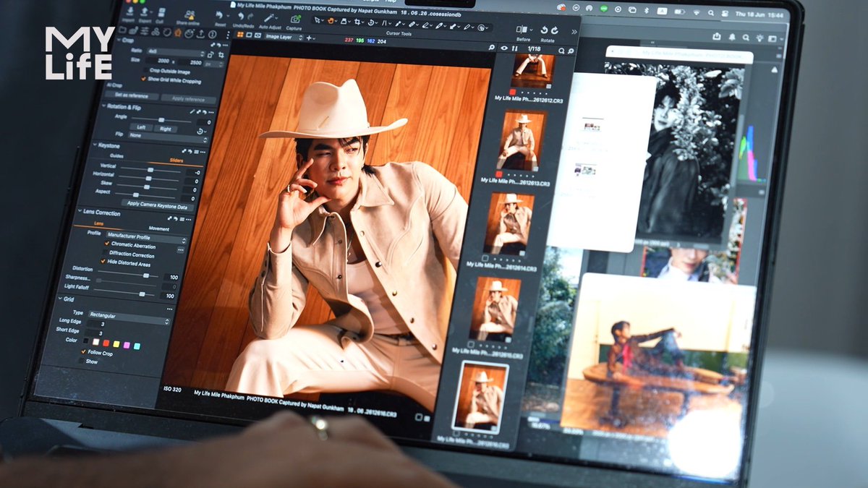Switch to the Keystone Guides tab
The image size is (868, 488).
116,155
